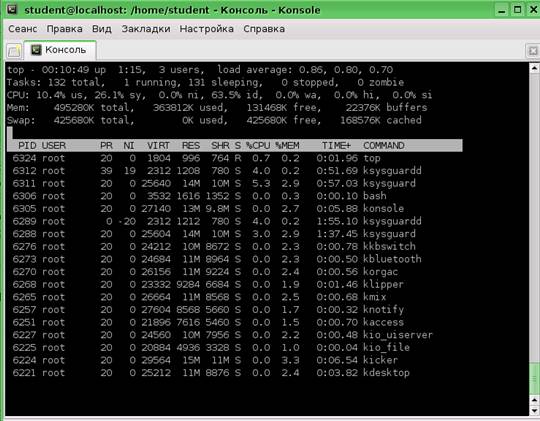Open the Сеанс menu

tap(23, 29)
